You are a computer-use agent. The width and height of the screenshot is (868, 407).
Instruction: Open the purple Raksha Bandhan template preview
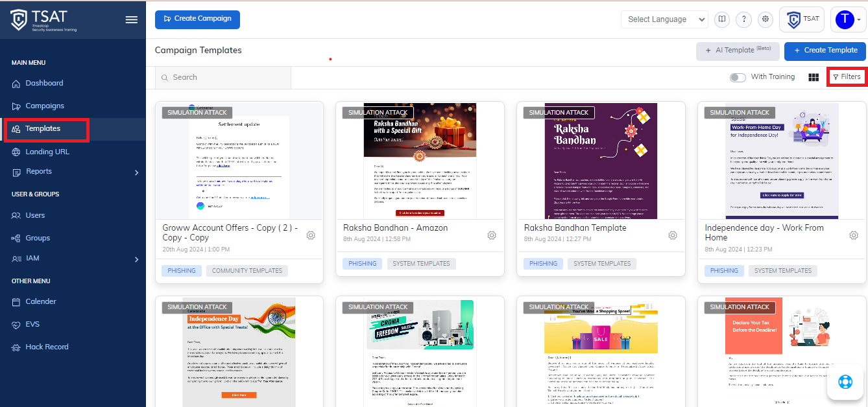click(601, 161)
